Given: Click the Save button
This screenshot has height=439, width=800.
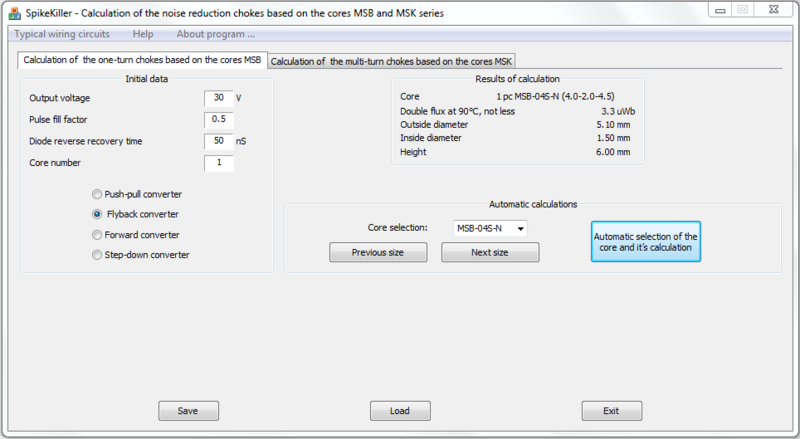Looking at the screenshot, I should (188, 411).
